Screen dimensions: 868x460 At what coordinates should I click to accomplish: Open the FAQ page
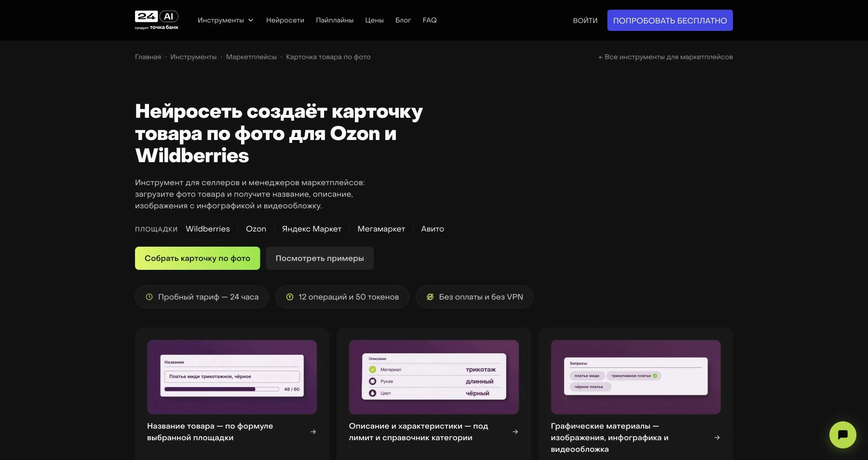(x=430, y=20)
